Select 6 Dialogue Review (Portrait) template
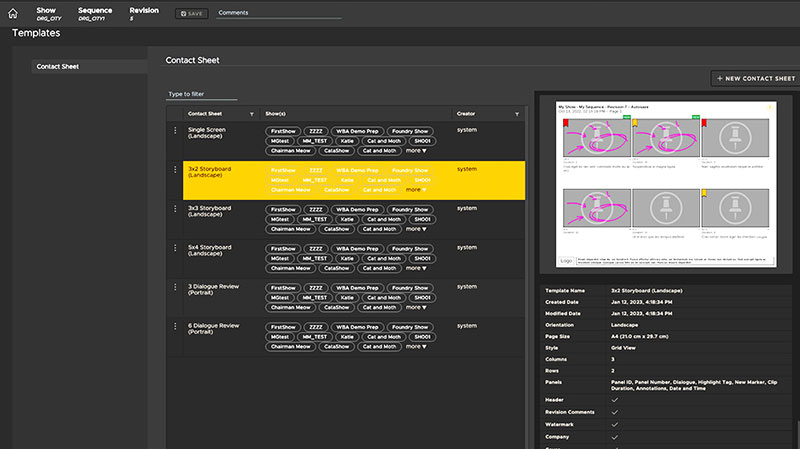 tap(213, 329)
